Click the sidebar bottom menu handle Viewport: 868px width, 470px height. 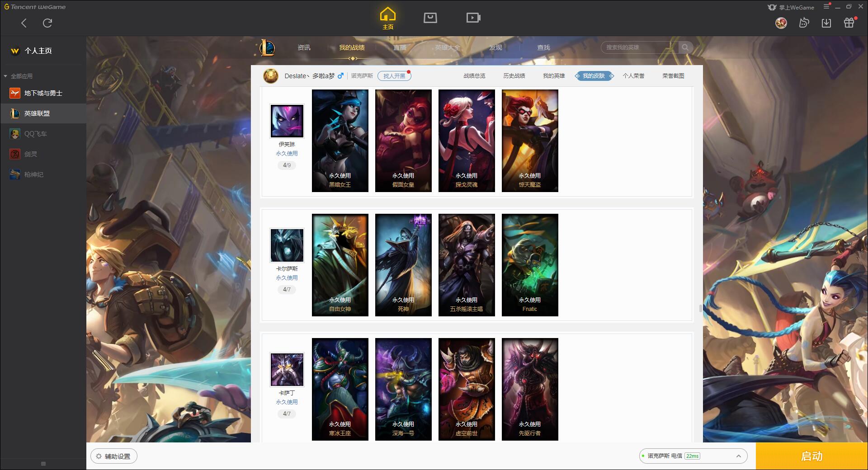pyautogui.click(x=43, y=464)
